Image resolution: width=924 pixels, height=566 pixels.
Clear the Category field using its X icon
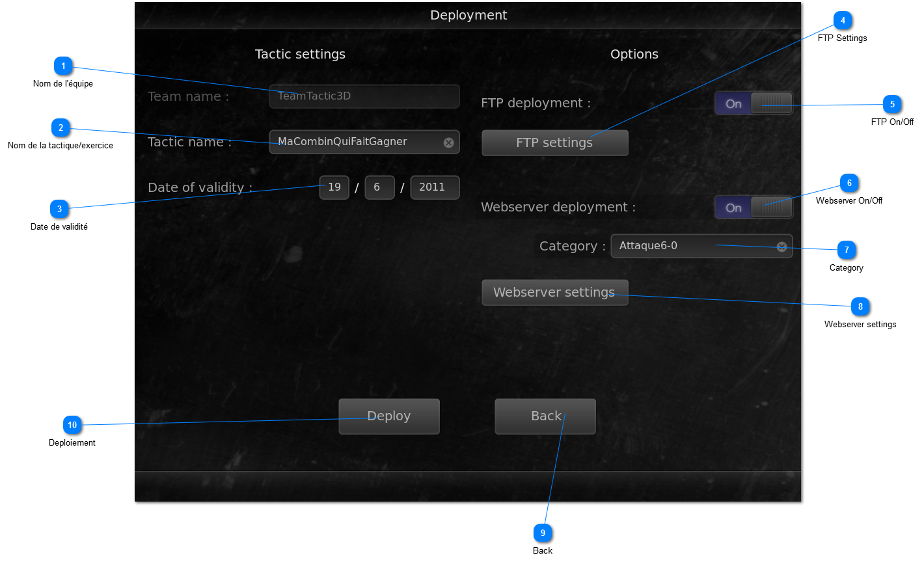pyautogui.click(x=781, y=247)
